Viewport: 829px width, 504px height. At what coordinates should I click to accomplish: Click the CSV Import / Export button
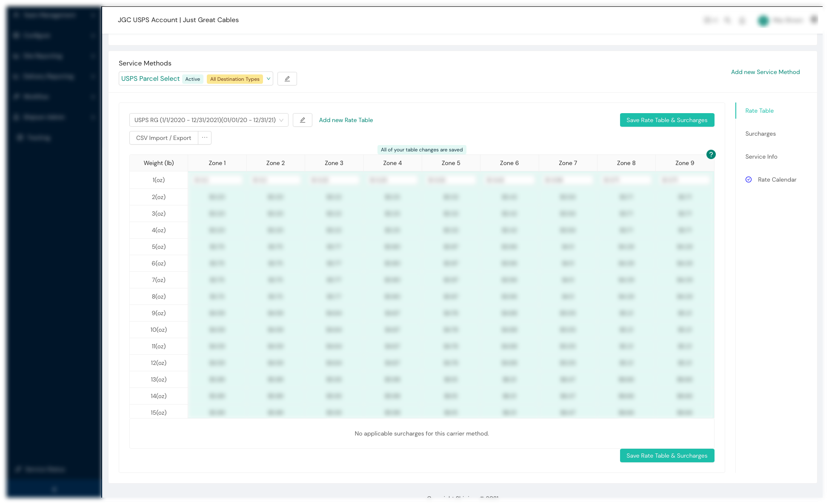pyautogui.click(x=163, y=138)
